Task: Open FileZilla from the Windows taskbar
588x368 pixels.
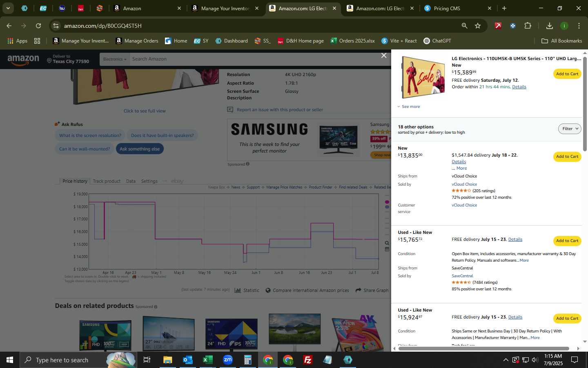Action: point(308,360)
